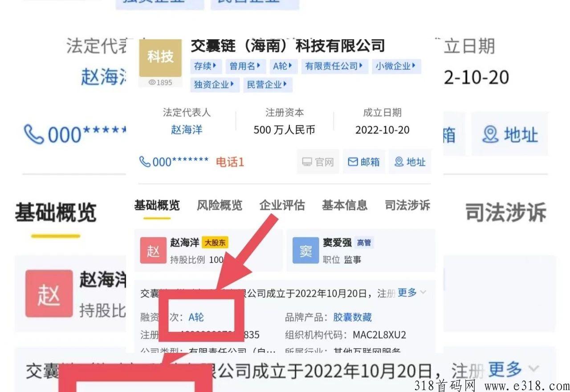Expand the 小微企业 tag
The height and width of the screenshot is (392, 570).
pos(396,66)
